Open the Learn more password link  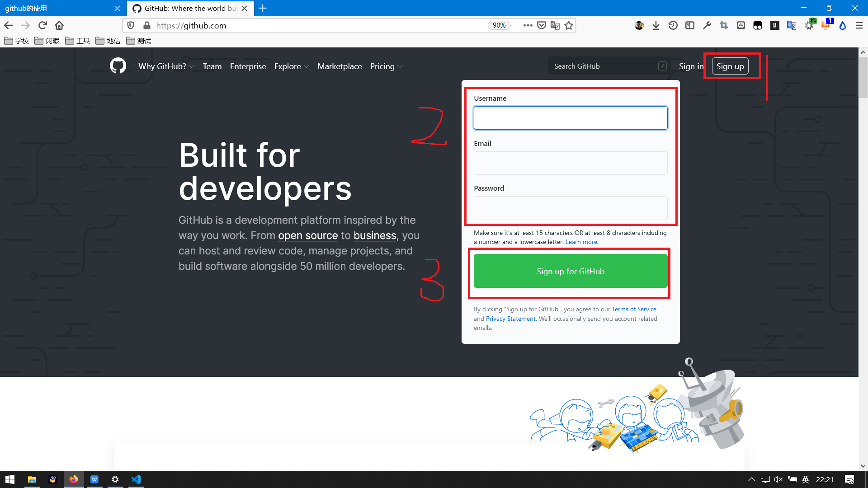coord(581,242)
